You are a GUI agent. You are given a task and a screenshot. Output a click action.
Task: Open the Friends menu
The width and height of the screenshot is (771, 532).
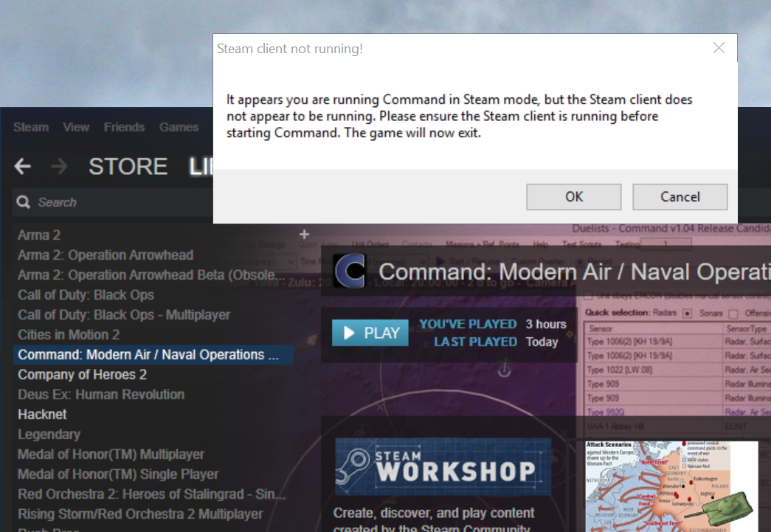pyautogui.click(x=125, y=128)
